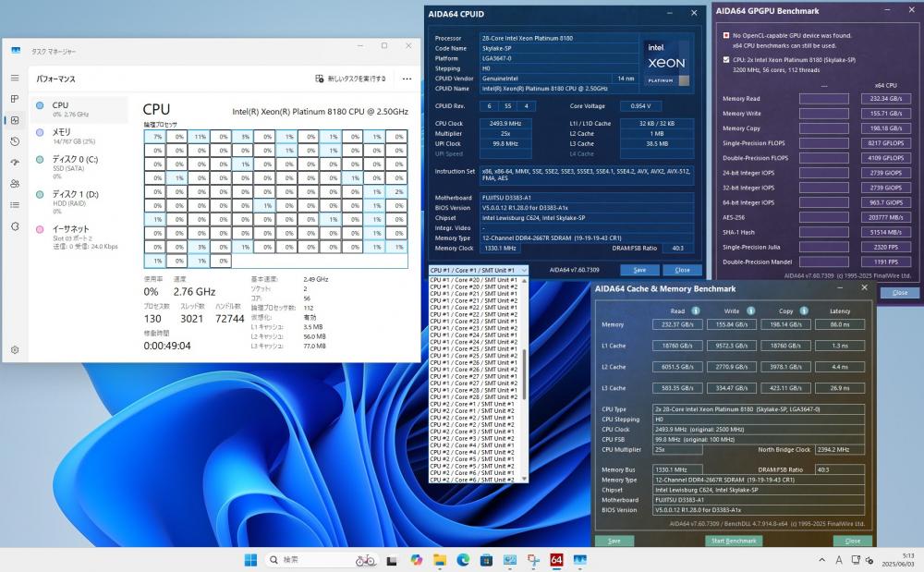This screenshot has width=924, height=572.
Task: Click Close in the AIDA64 CPUID window
Action: pyautogui.click(x=683, y=270)
